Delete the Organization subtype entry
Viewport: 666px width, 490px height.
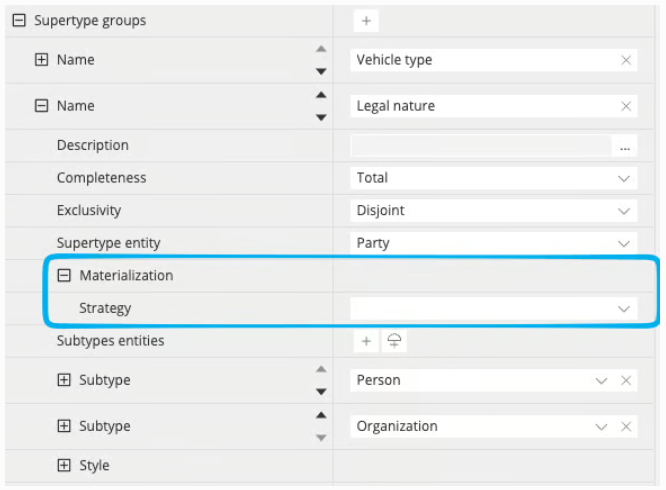coord(626,426)
